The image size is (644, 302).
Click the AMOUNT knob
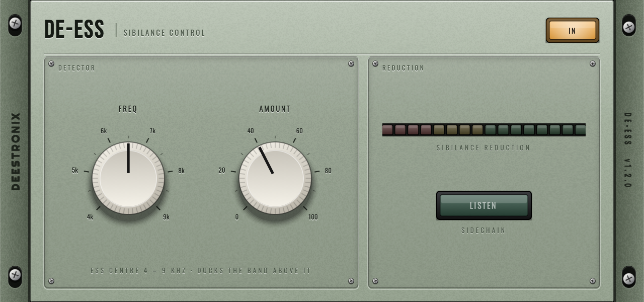(275, 178)
